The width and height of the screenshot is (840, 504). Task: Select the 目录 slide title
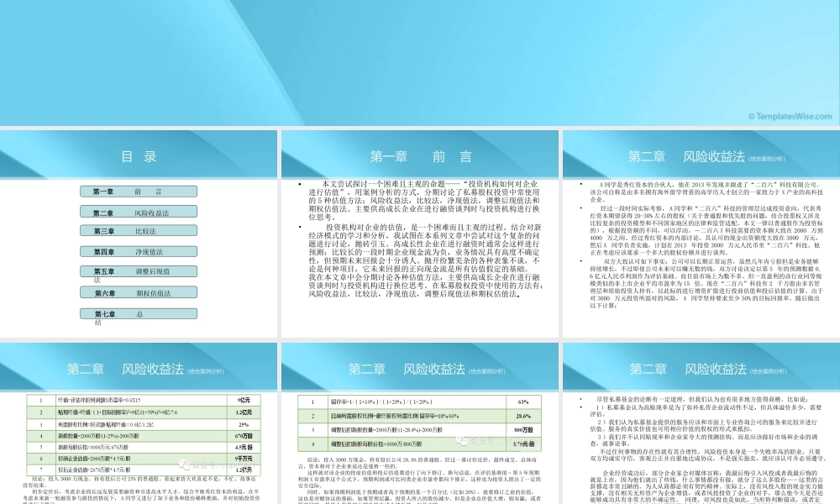pos(139,156)
